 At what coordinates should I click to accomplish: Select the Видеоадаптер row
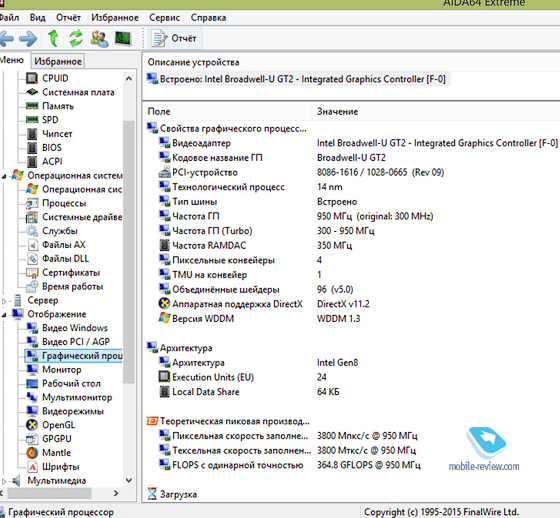[358, 143]
